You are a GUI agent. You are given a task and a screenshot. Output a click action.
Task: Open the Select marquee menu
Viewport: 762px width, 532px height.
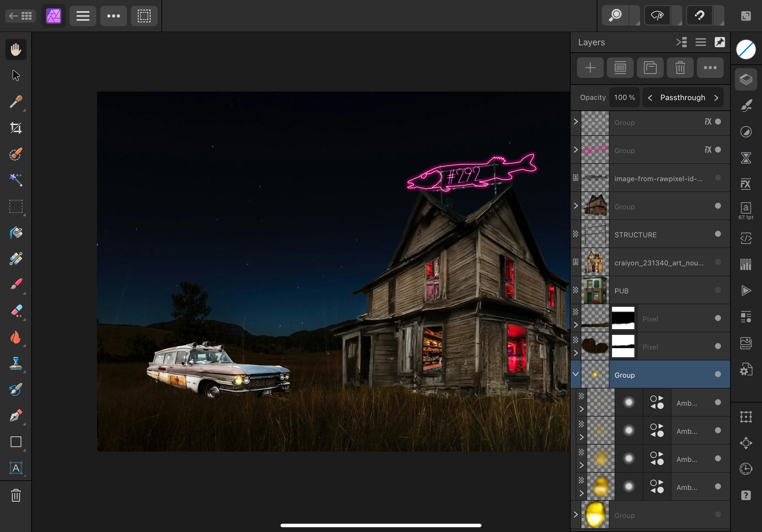click(144, 16)
